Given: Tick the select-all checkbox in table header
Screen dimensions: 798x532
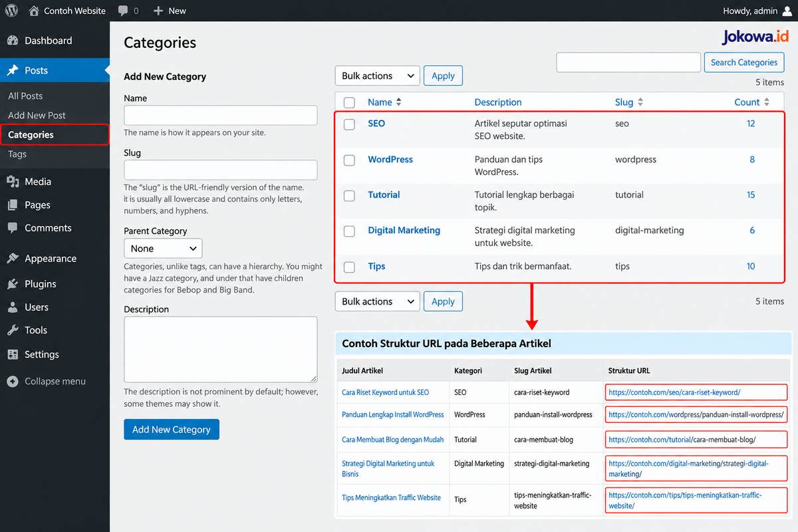Looking at the screenshot, I should [349, 102].
